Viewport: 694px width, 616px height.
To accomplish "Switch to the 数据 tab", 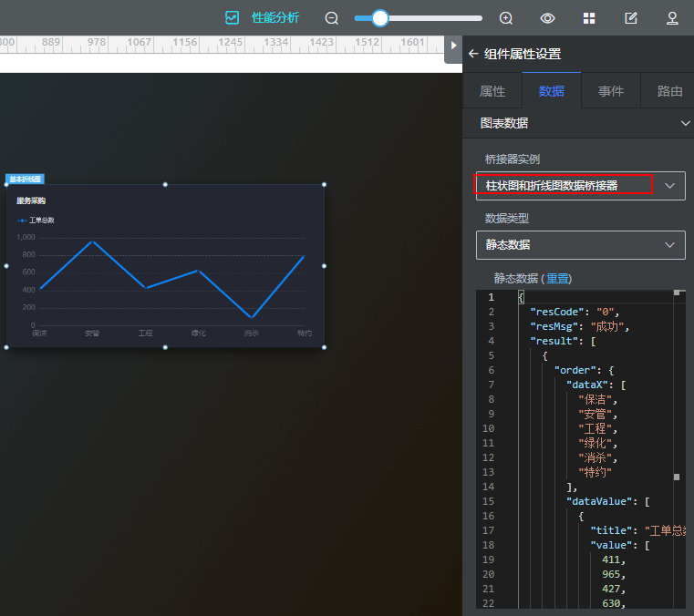I will (552, 91).
